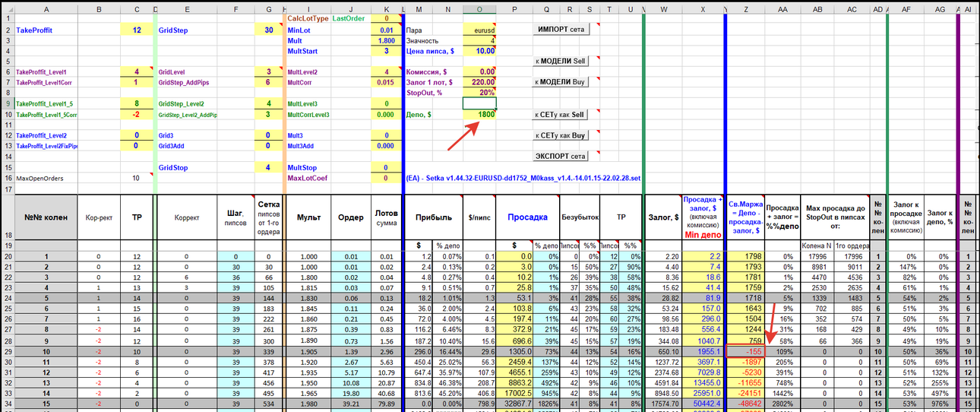Viewport: 980px width, 412px height.
Task: Select column header C
Action: tap(137, 9)
